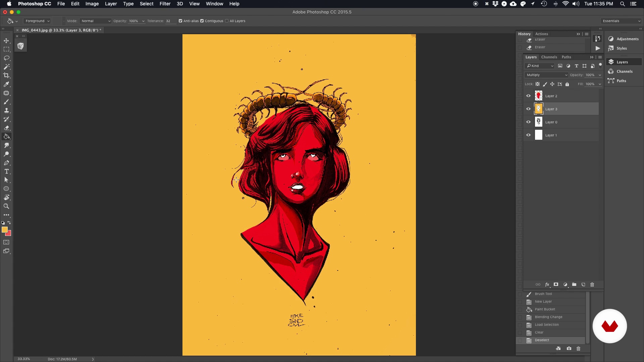Select the Eyedropper tool

coord(6,84)
